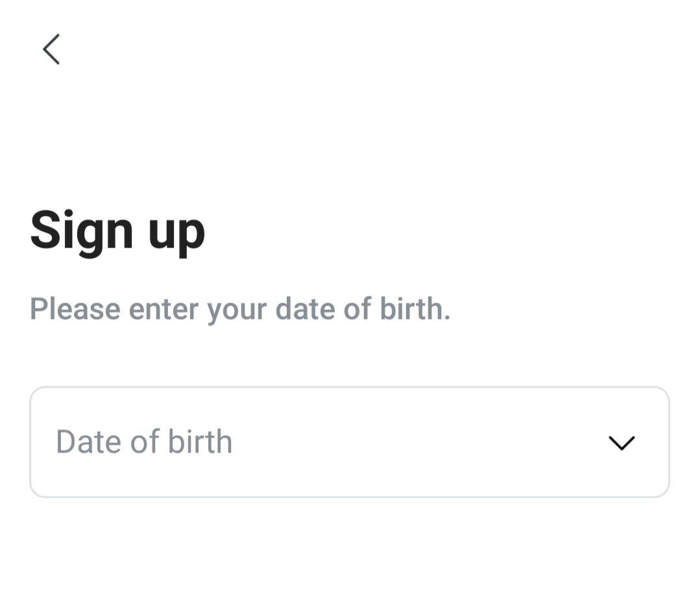
Task: Select the 'Please enter your date of birth' text
Action: [240, 309]
